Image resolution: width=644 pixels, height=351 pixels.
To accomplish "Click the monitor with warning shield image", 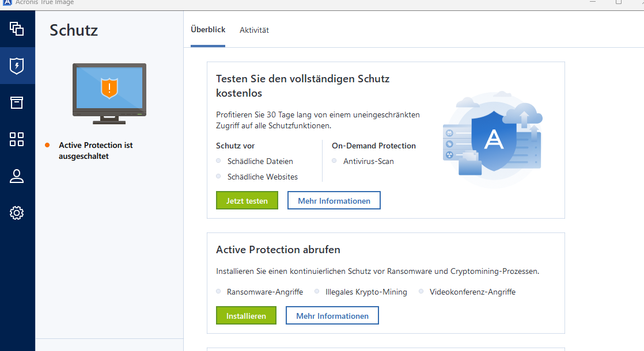I will 109,93.
